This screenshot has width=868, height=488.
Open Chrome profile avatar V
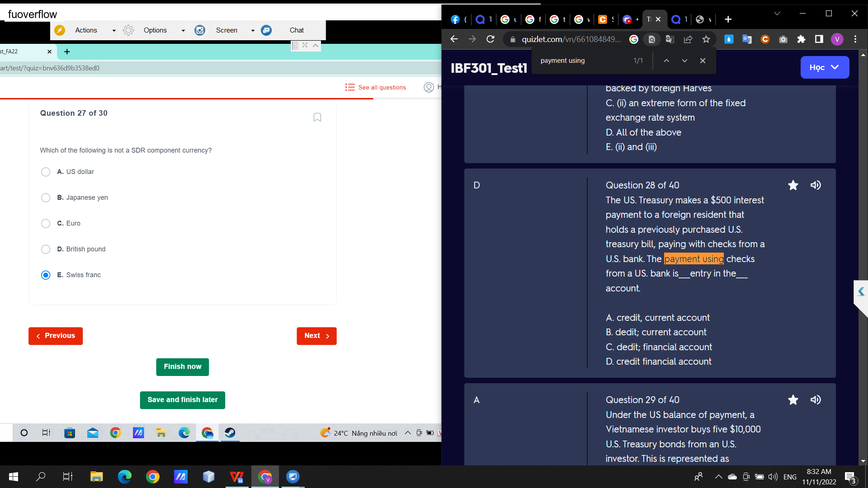(837, 39)
